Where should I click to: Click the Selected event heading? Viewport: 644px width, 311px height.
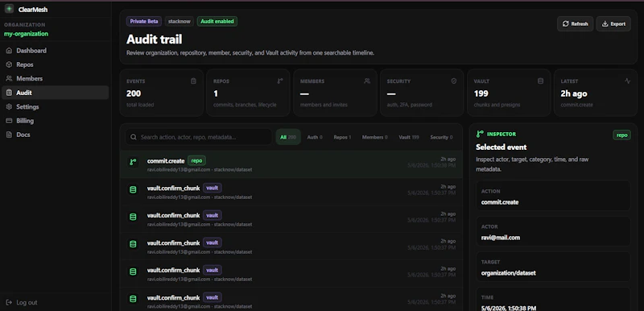501,147
